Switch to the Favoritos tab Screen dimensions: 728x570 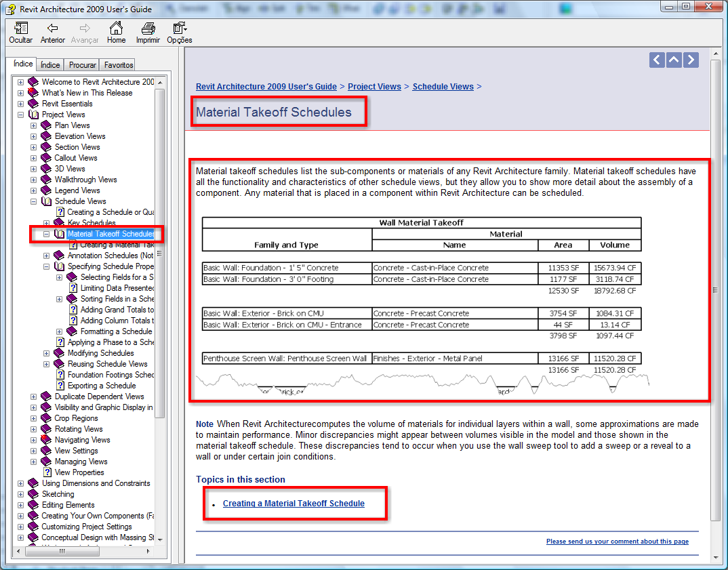tap(117, 65)
